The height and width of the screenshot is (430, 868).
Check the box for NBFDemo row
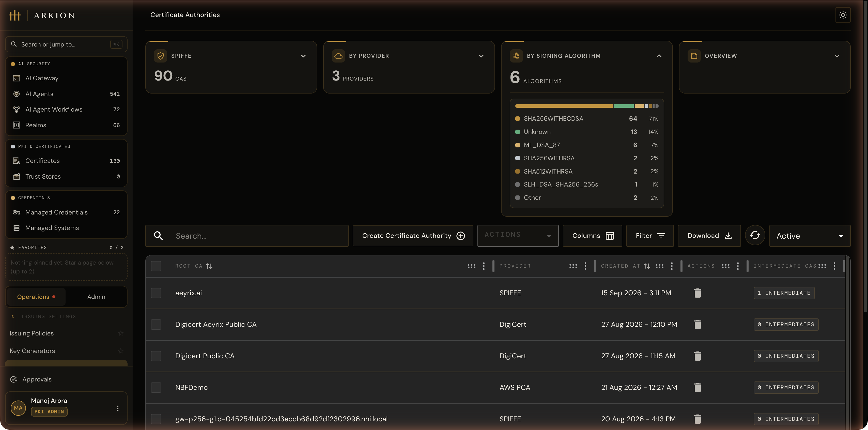[x=156, y=388]
